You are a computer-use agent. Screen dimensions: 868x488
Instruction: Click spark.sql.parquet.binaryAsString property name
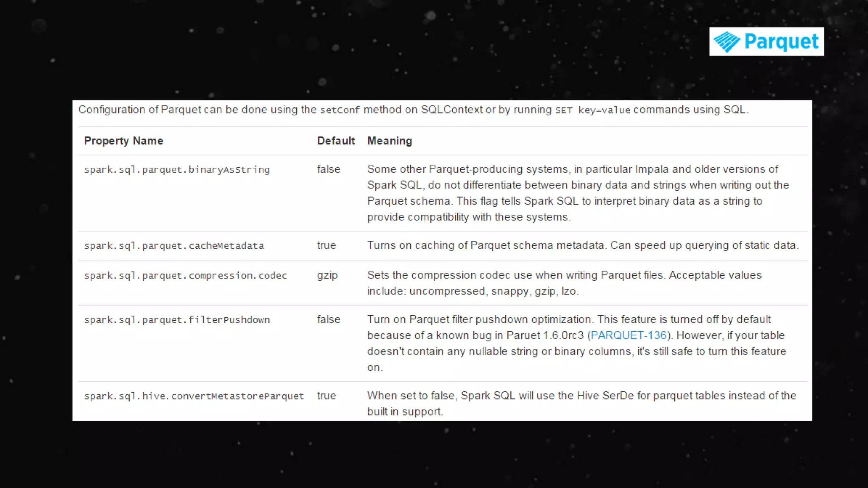(x=177, y=170)
